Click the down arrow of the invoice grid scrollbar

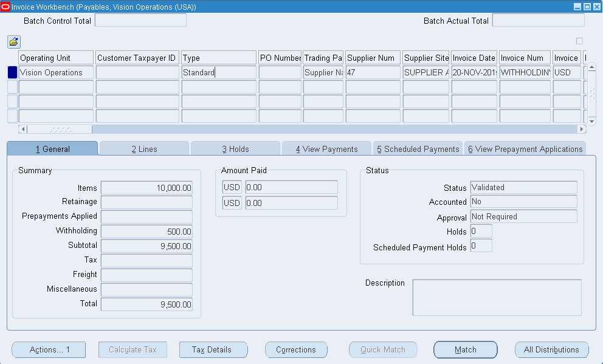(591, 119)
